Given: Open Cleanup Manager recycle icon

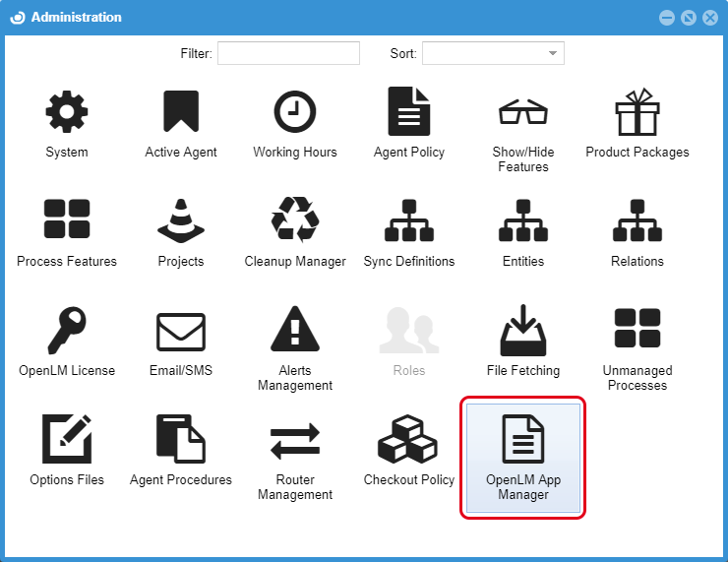Looking at the screenshot, I should (295, 220).
